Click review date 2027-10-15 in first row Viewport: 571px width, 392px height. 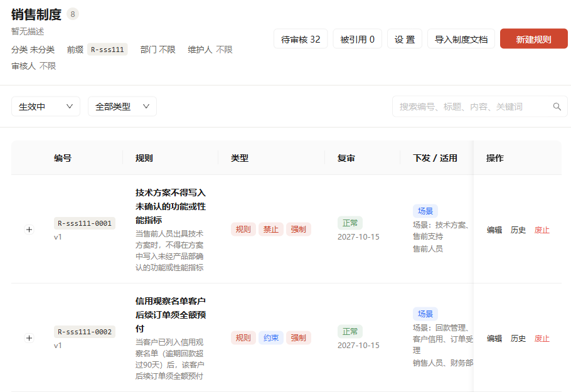[x=358, y=237]
